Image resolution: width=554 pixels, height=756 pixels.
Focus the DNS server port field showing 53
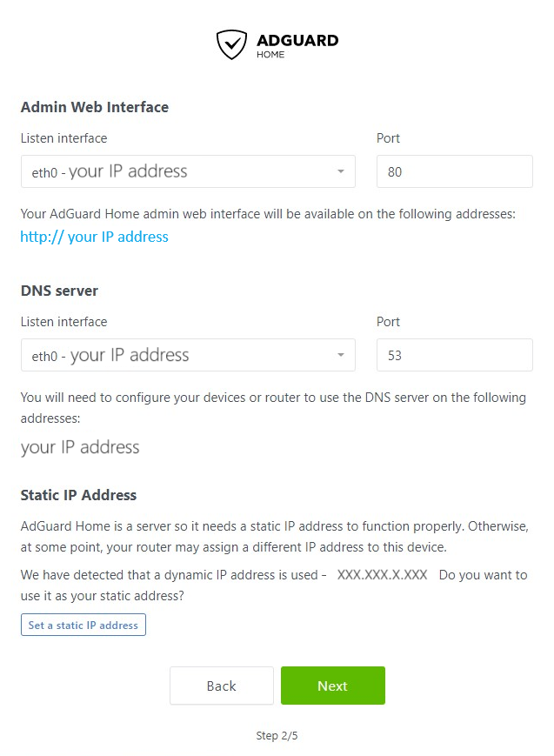click(x=455, y=355)
